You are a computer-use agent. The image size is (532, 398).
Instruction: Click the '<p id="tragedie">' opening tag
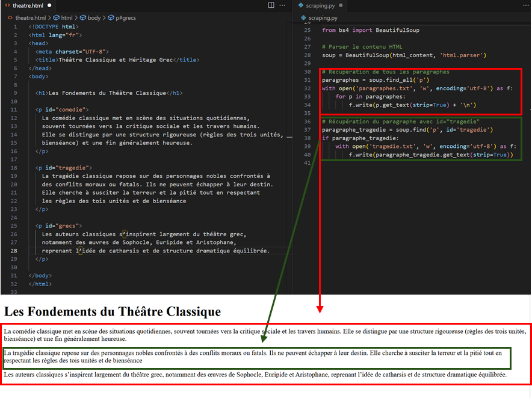(63, 168)
